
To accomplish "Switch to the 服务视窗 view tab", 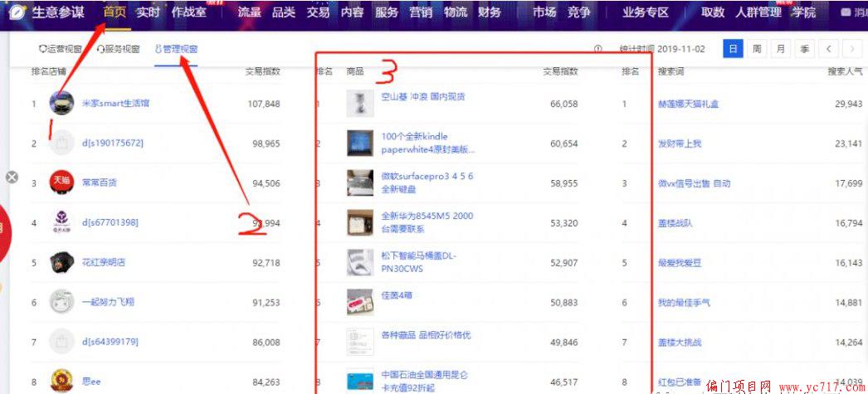I will [x=119, y=49].
